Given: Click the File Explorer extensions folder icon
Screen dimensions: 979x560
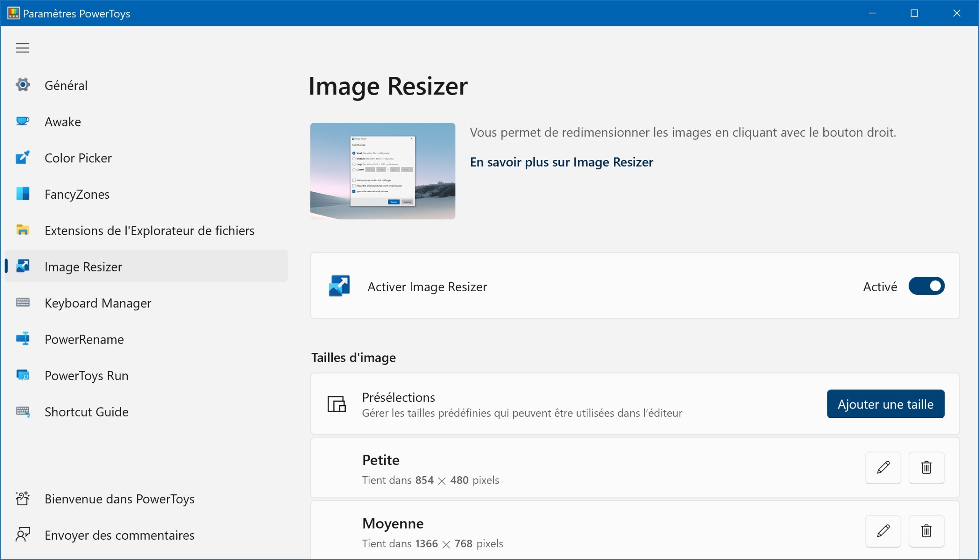Looking at the screenshot, I should (x=23, y=230).
